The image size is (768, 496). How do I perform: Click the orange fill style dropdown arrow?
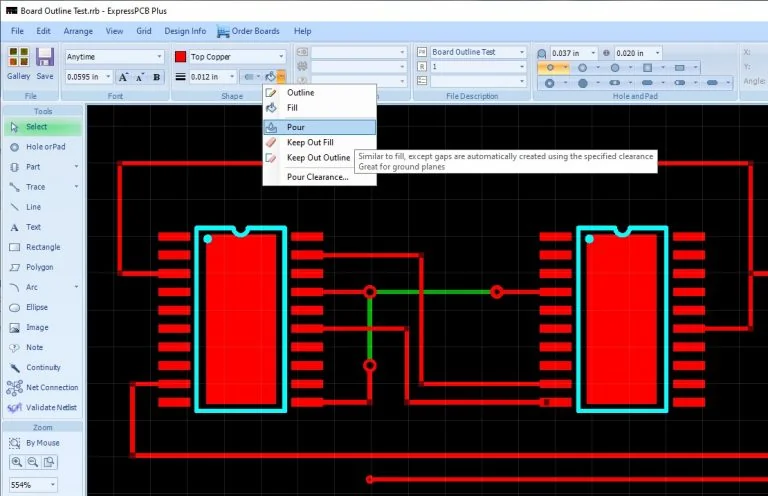click(x=281, y=76)
